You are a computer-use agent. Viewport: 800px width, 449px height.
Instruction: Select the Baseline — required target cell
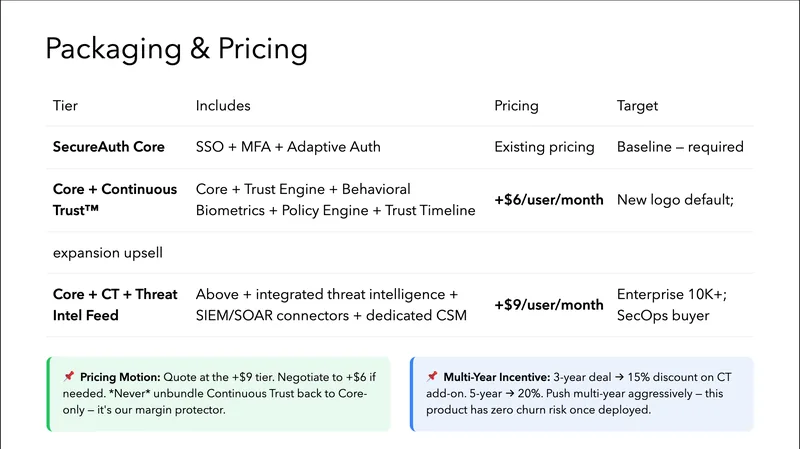tap(680, 147)
